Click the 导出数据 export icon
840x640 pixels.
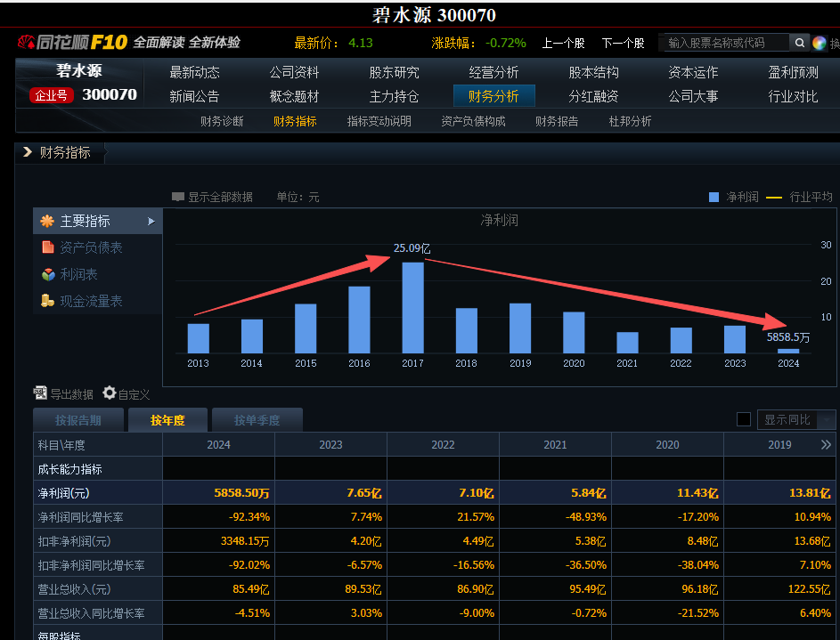click(40, 393)
